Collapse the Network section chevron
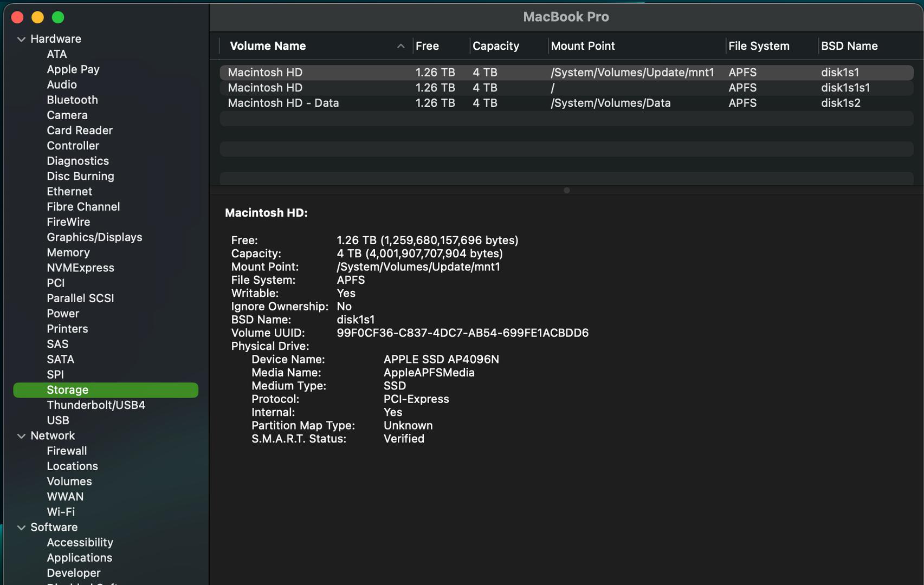The width and height of the screenshot is (924, 585). 21,436
